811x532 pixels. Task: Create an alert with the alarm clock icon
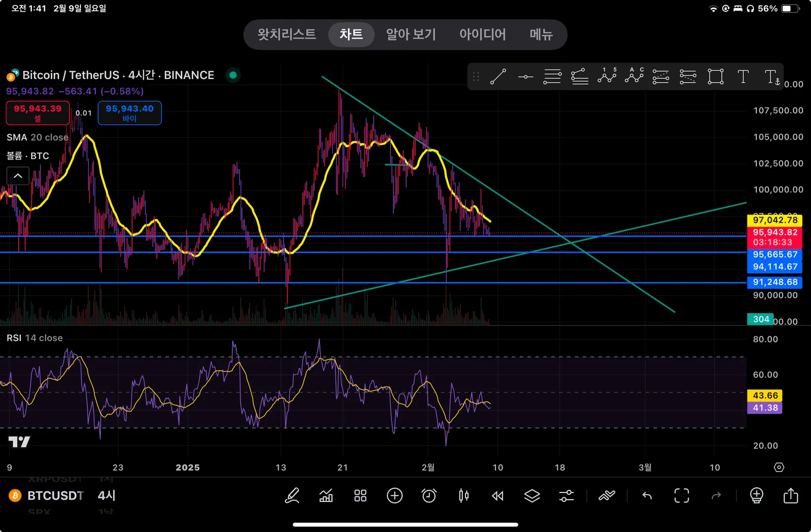[429, 496]
